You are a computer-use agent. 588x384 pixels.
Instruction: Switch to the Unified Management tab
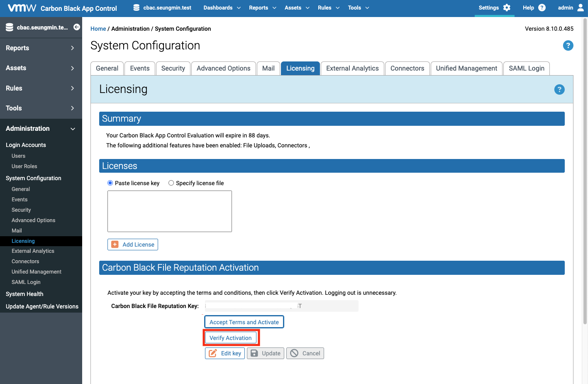click(x=466, y=68)
